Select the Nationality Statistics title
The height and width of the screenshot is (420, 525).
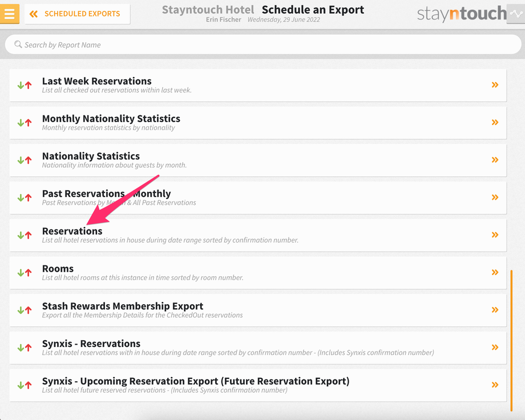point(91,156)
